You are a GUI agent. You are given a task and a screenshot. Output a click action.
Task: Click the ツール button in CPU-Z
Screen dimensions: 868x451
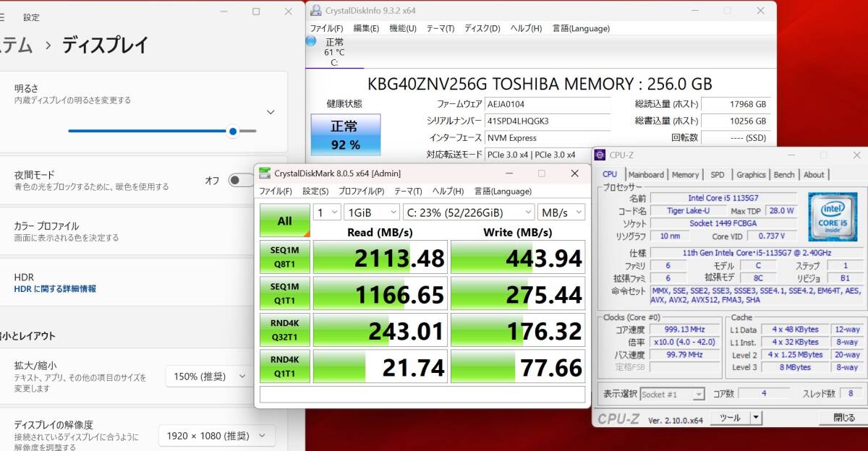(x=730, y=417)
